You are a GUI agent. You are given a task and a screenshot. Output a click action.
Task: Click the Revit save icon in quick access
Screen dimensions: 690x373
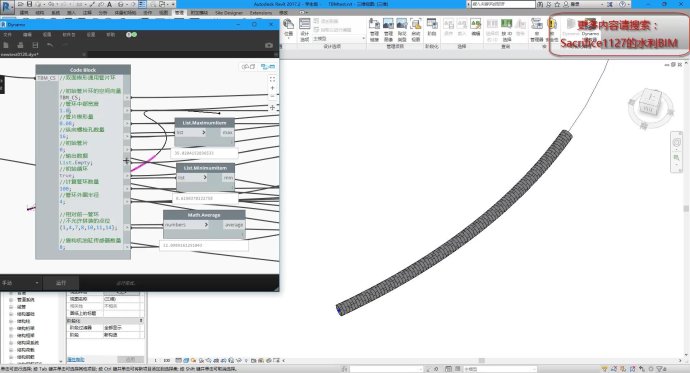(29, 4)
